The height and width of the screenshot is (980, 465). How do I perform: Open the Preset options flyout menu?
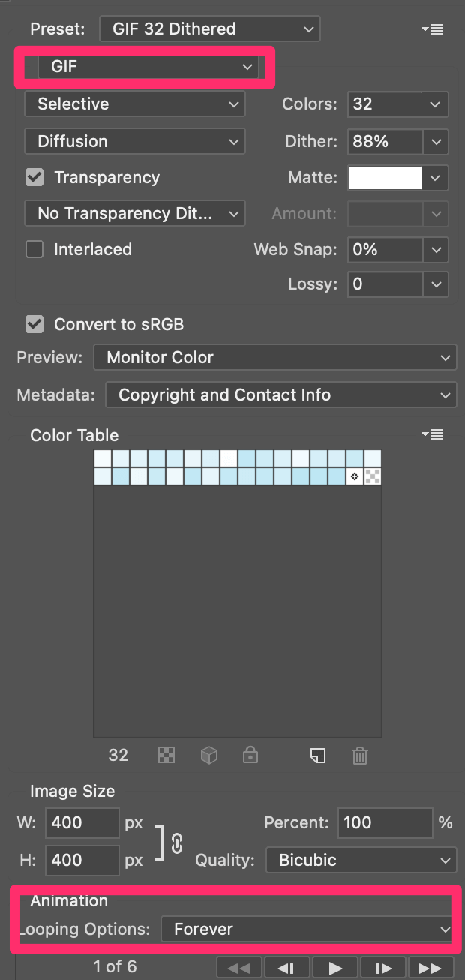coord(433,29)
